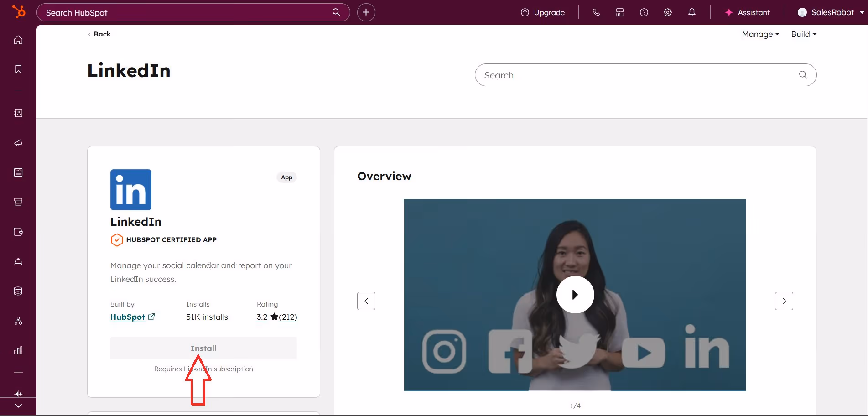Open the phone calling icon
Screen dimensions: 868x416
596,12
